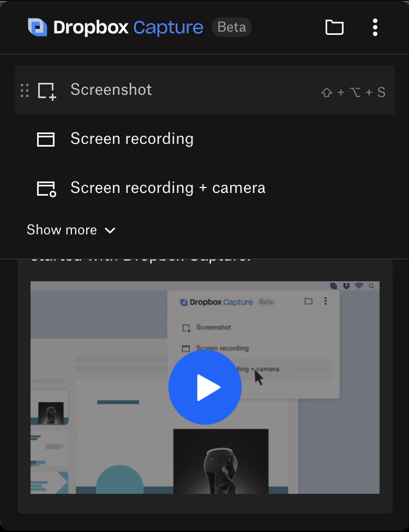Click the Dropbox Capture title text
Viewport: 409px width, 532px height.
coord(128,27)
